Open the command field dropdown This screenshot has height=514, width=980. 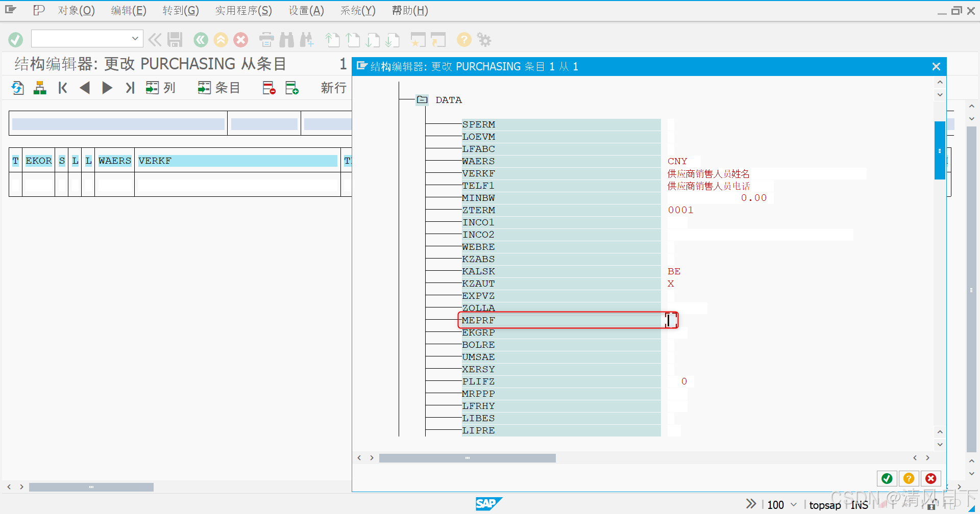pyautogui.click(x=135, y=38)
